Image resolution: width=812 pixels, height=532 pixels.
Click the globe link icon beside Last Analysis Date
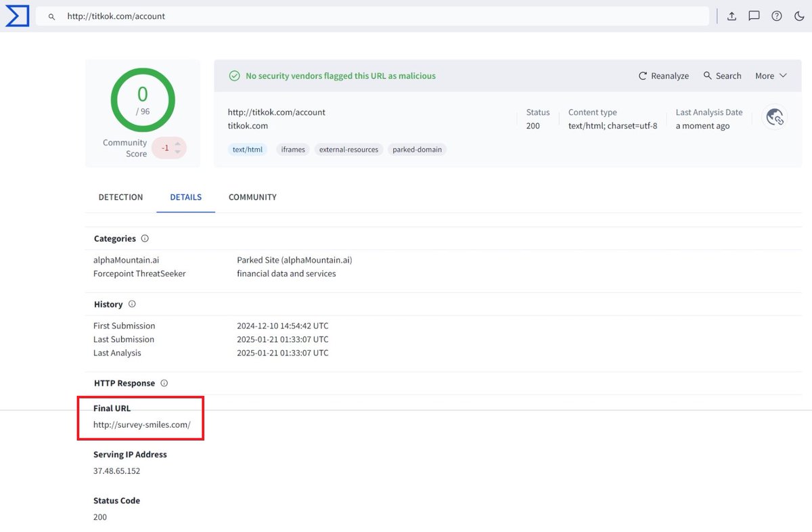click(775, 117)
